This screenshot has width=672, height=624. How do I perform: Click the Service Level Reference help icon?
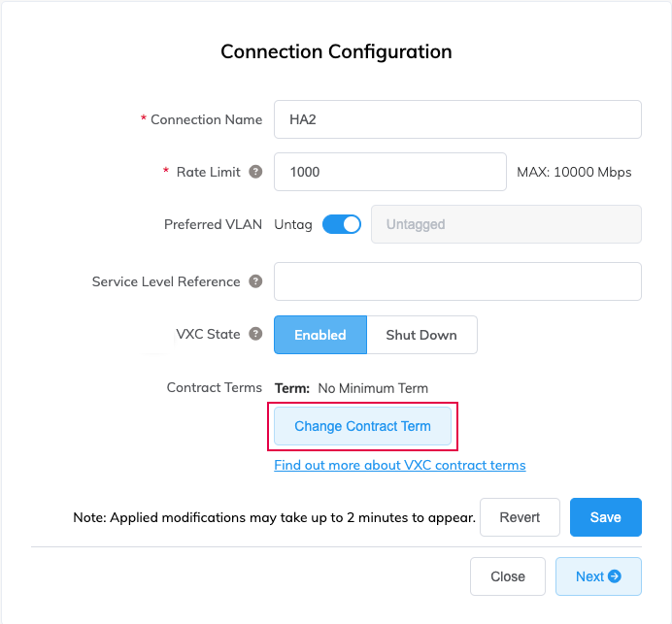(255, 281)
